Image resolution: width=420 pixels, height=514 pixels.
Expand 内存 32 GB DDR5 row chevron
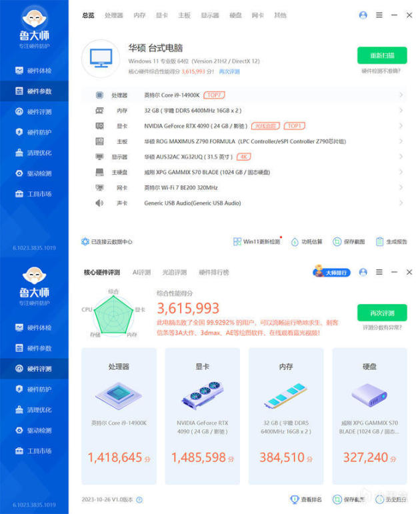pos(401,111)
